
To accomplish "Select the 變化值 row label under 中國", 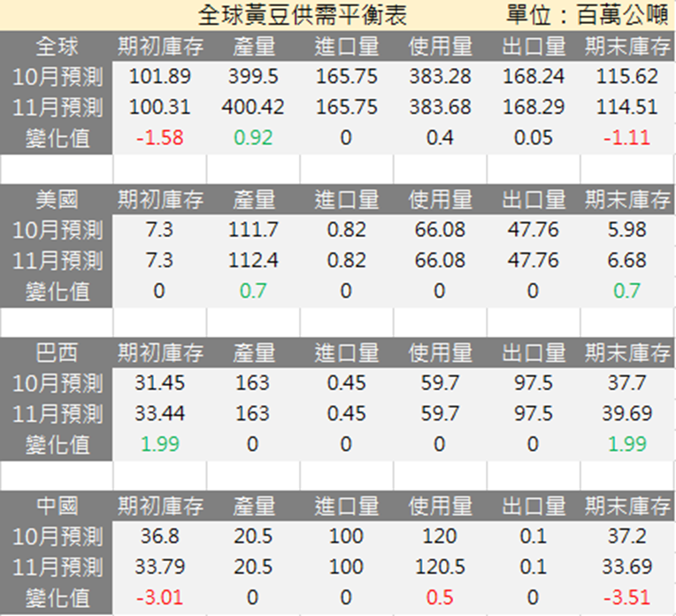I will [x=58, y=598].
